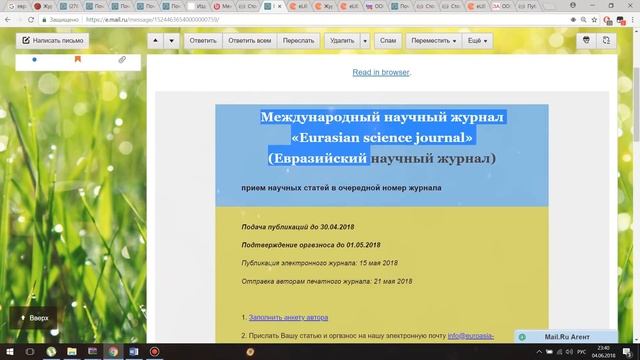640x360 pixels.
Task: Open the Chrome three-dot menu
Action: 633,19
